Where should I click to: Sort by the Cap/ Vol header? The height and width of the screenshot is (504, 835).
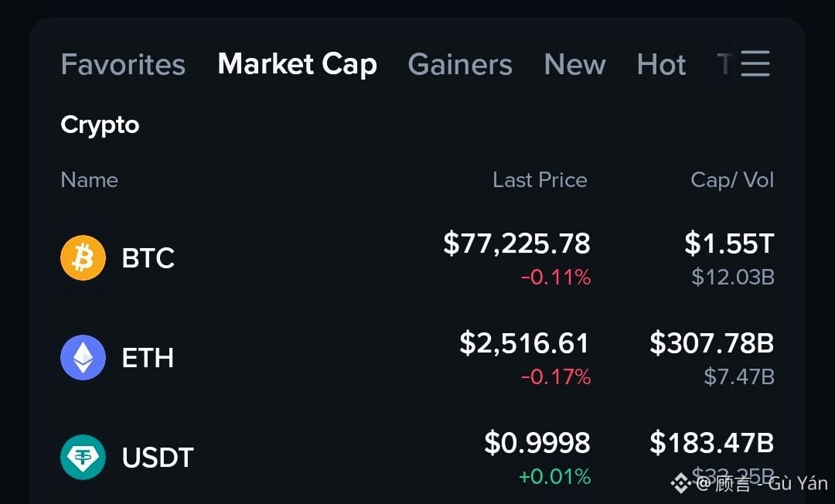pos(732,180)
